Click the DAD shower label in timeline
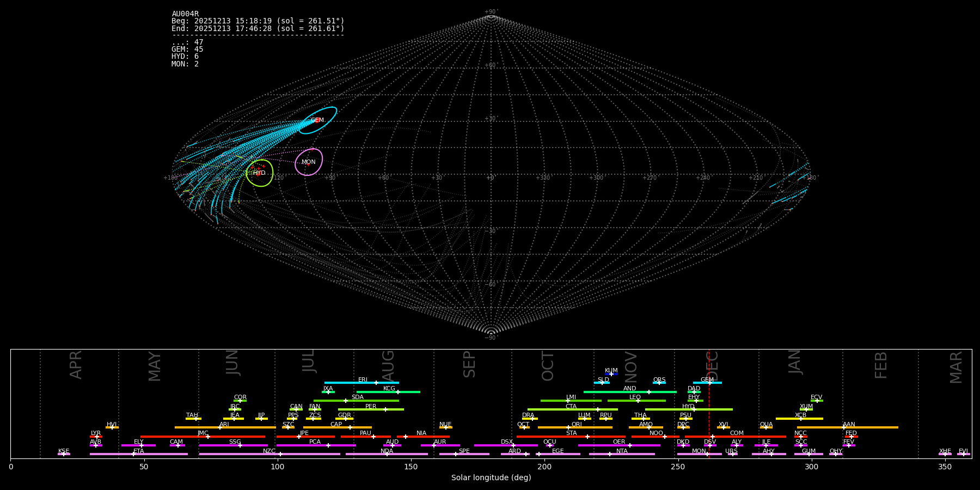980x490 pixels. click(x=694, y=389)
